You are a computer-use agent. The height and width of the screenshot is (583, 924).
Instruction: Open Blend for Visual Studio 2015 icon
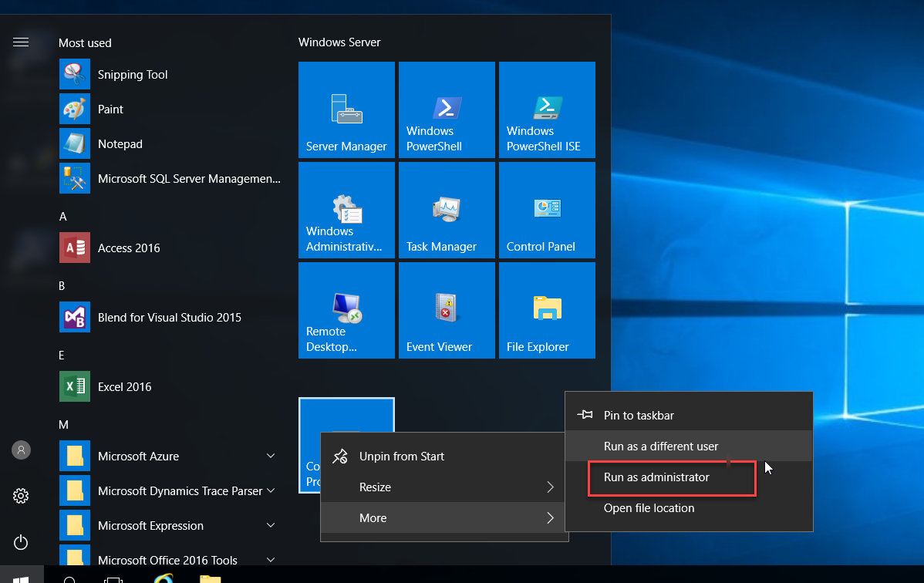click(75, 317)
